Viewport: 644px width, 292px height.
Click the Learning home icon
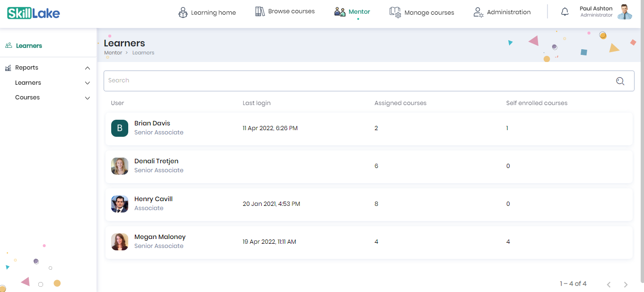pyautogui.click(x=183, y=13)
